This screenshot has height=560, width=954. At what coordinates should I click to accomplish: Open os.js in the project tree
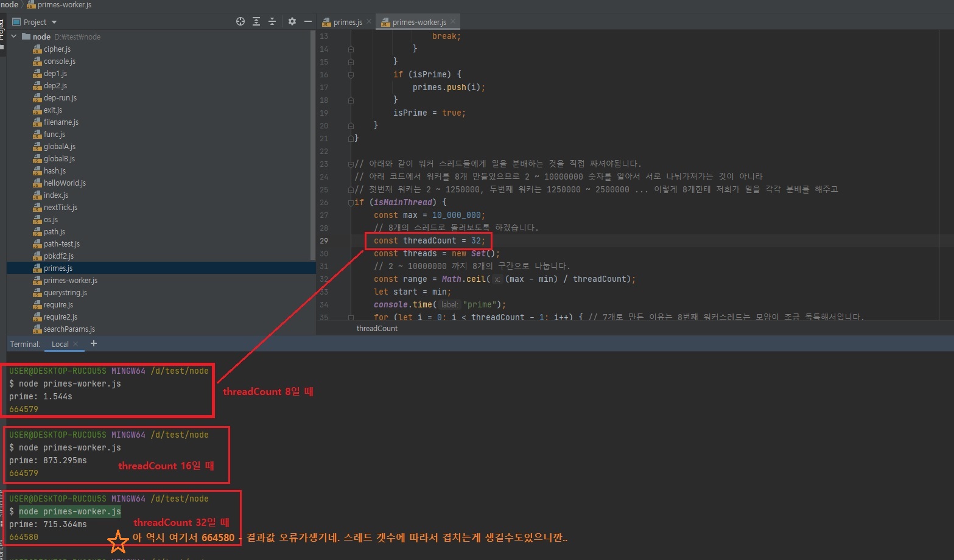click(51, 219)
